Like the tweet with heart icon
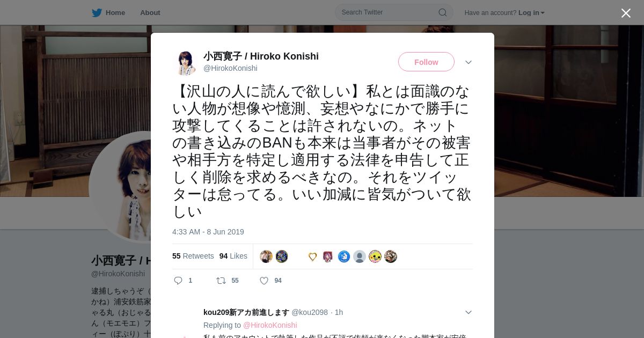Screen dimensions: 644x338 pyautogui.click(x=264, y=281)
